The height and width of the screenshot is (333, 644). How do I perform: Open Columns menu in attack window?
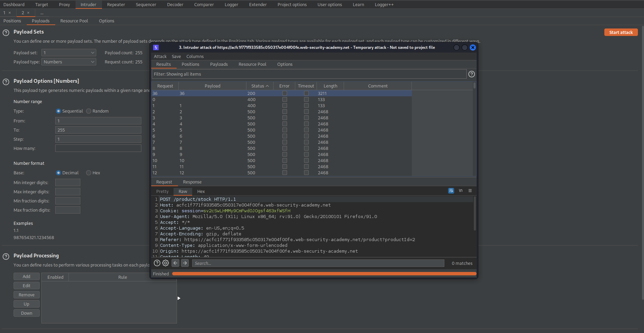(x=195, y=57)
